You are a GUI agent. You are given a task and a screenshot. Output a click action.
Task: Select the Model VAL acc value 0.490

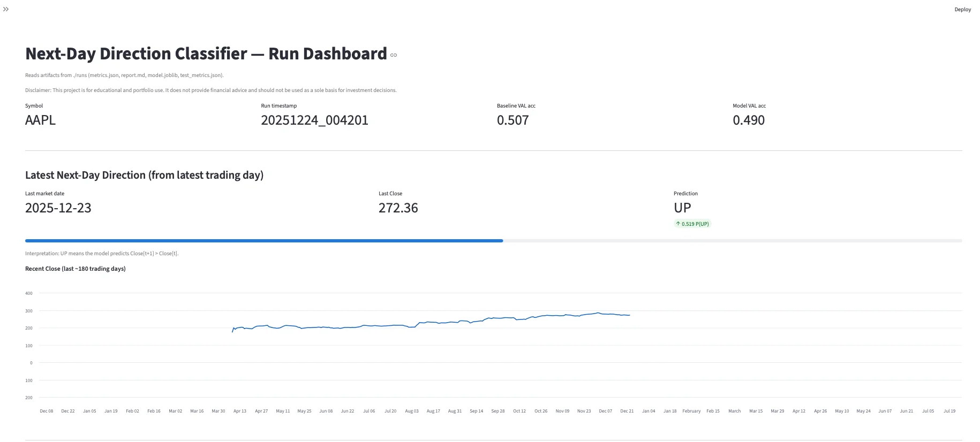coord(749,120)
